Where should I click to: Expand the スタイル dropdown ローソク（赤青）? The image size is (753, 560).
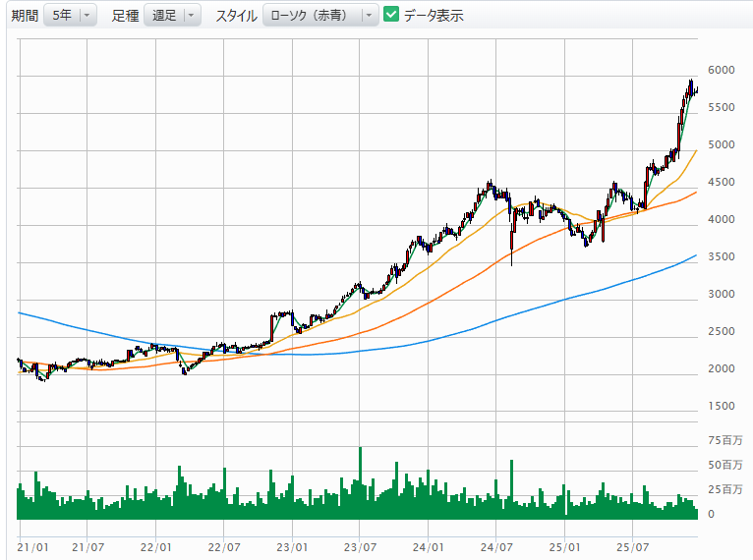point(319,16)
